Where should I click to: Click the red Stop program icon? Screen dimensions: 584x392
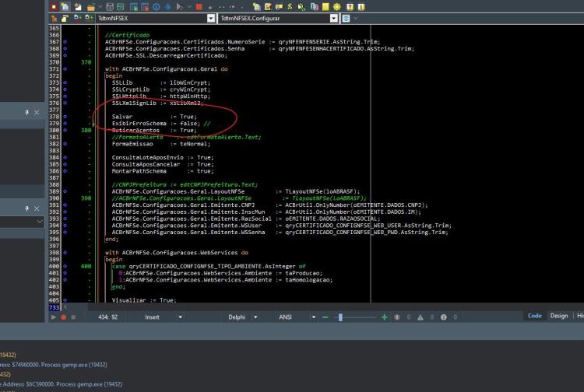pos(199,7)
